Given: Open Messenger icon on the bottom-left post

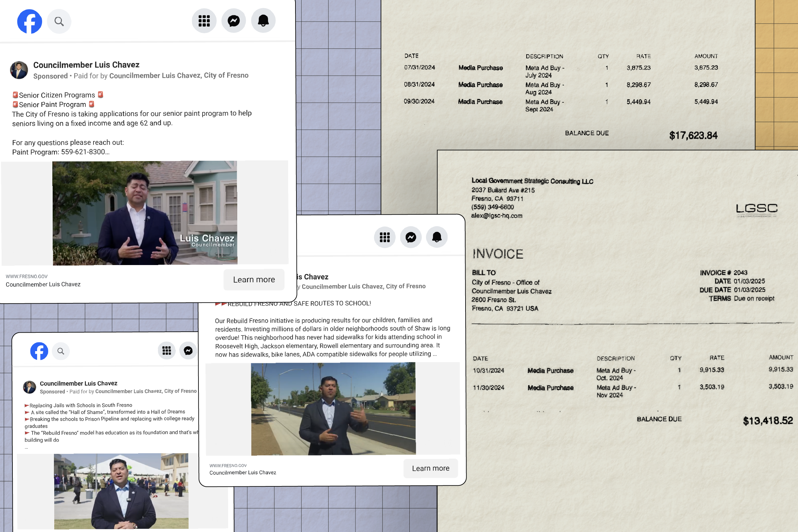Looking at the screenshot, I should (188, 351).
